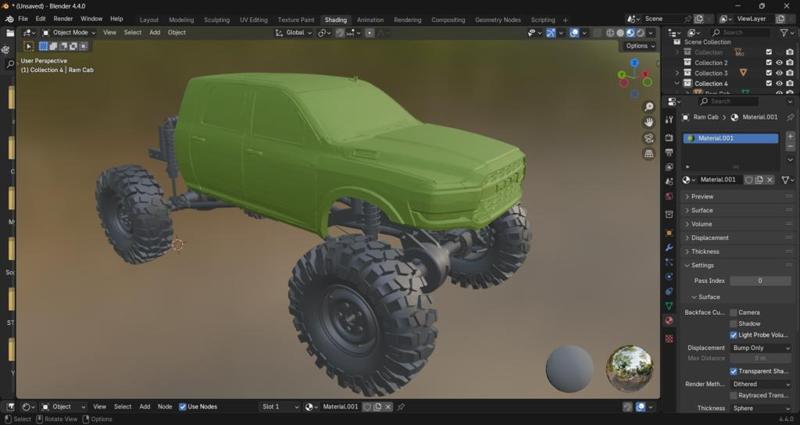The image size is (800, 425).
Task: Open the Tool properties tab
Action: pos(669,119)
